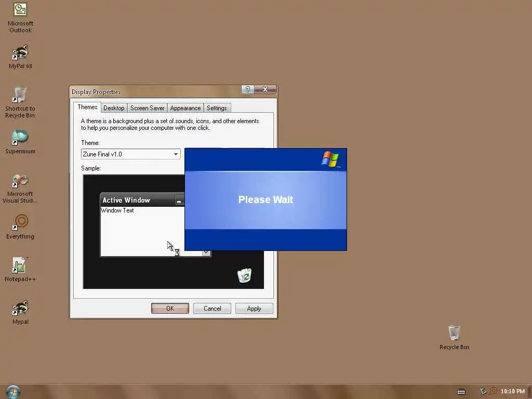Click OK in Display Properties
The image size is (532, 399).
pyautogui.click(x=170, y=309)
